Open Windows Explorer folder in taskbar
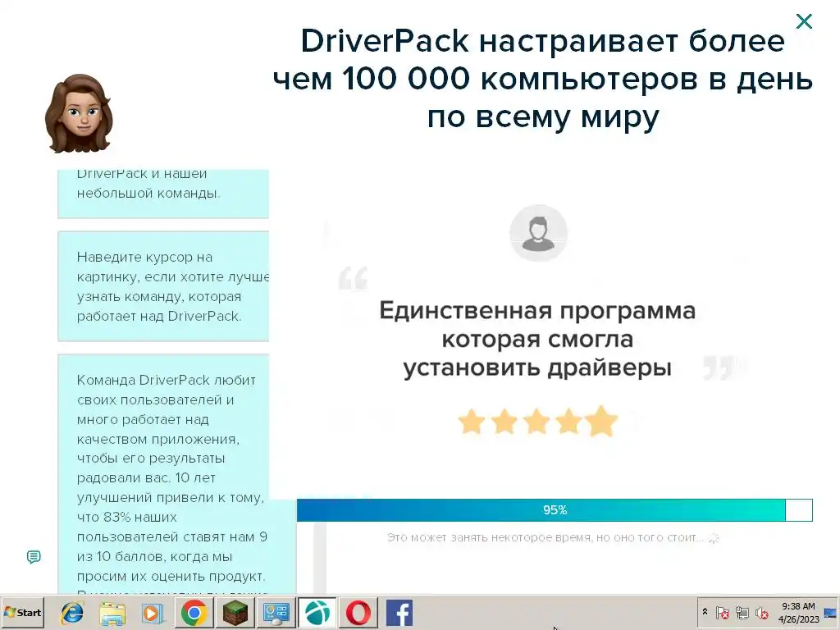Image resolution: width=840 pixels, height=630 pixels. tap(112, 613)
